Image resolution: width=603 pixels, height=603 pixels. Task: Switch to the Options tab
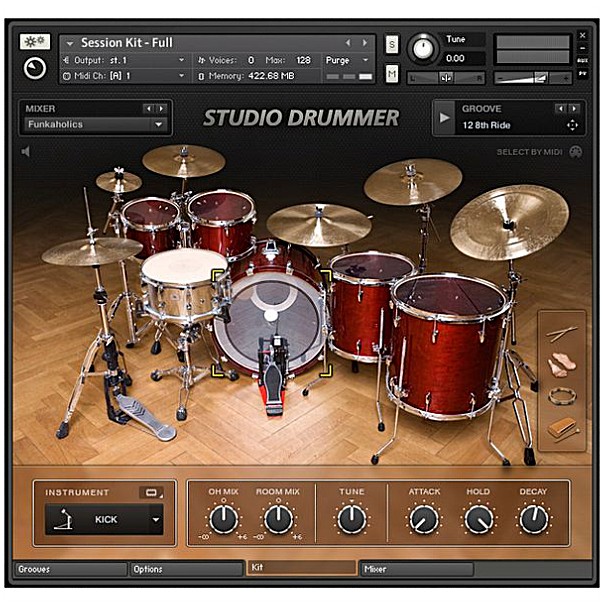click(x=186, y=569)
